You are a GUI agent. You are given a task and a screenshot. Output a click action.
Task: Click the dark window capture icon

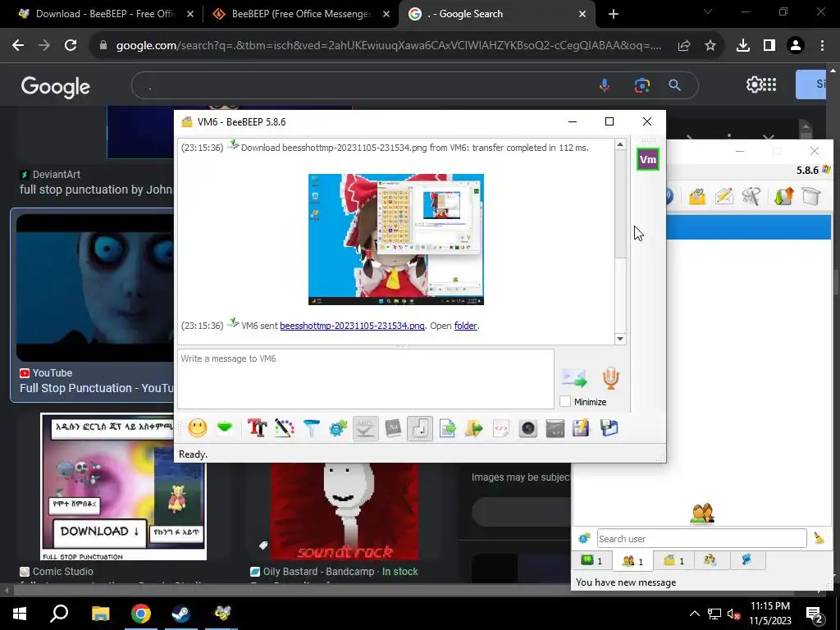[x=555, y=428]
